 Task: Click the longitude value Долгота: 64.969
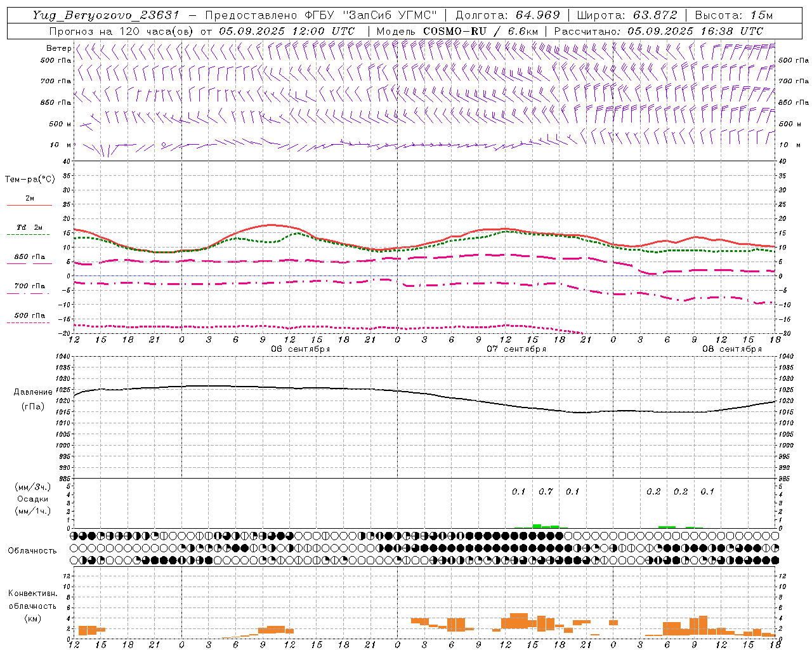click(507, 15)
